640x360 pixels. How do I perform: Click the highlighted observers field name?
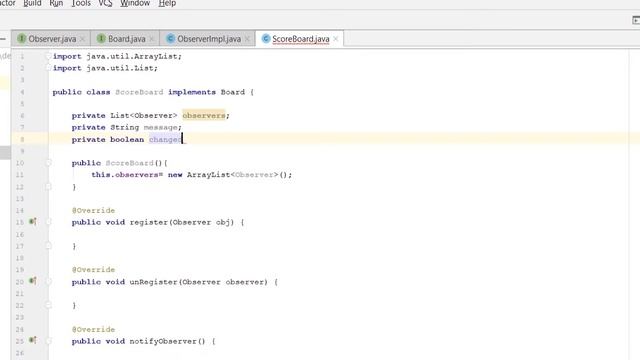tap(204, 116)
